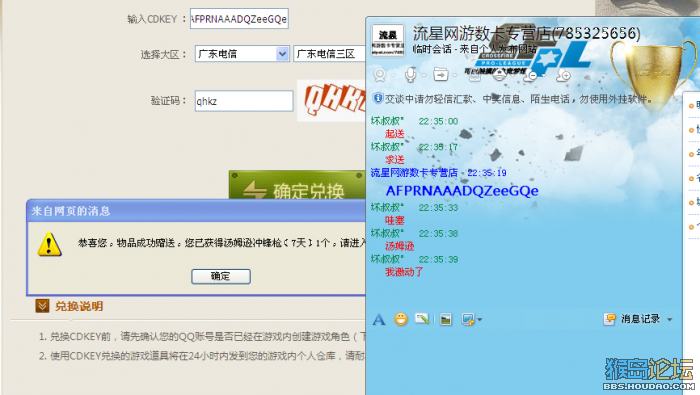Click the 来自网页的消息 dialog title bar
700x395 pixels.
coord(196,211)
